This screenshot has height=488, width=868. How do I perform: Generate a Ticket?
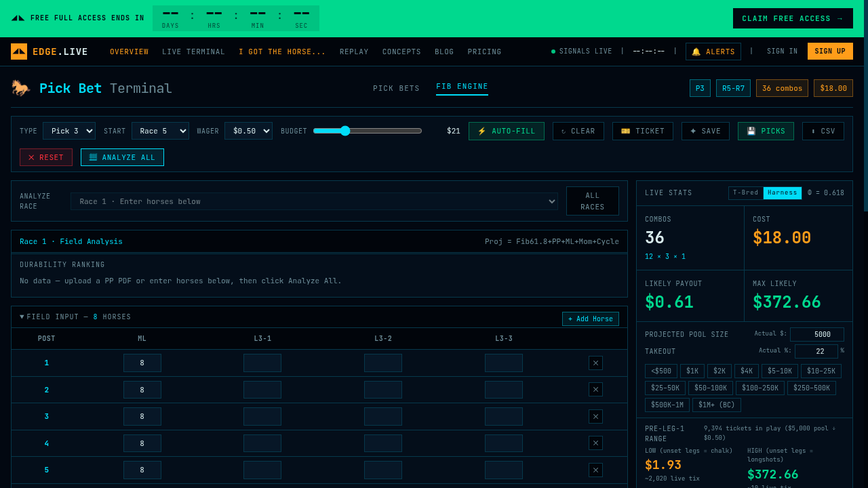click(643, 131)
